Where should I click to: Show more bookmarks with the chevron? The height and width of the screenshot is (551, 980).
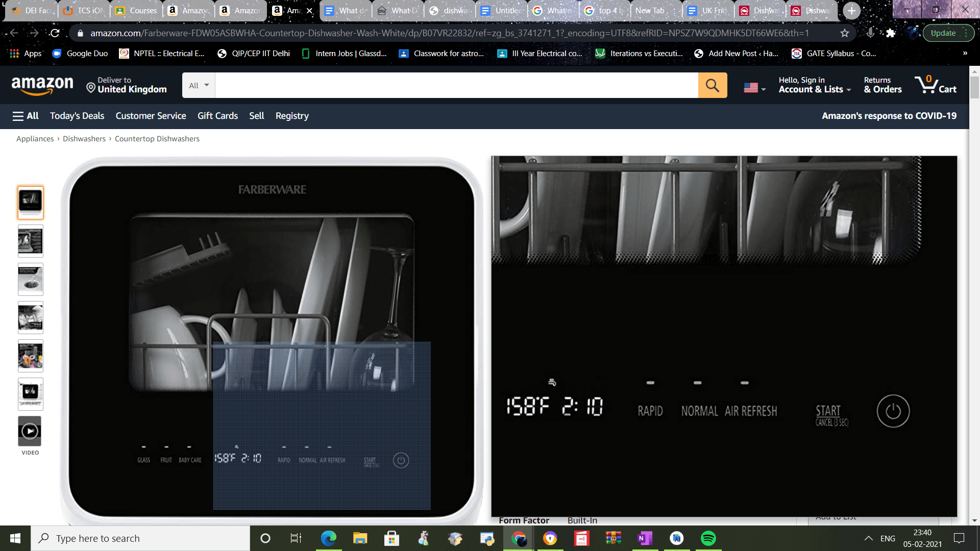[x=965, y=53]
